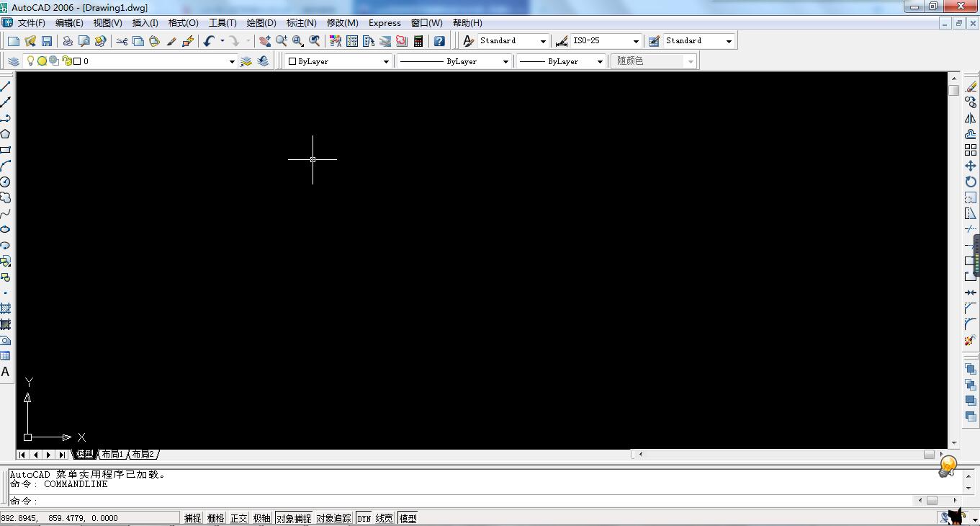Toggle 线宽 lineweight display

click(385, 518)
